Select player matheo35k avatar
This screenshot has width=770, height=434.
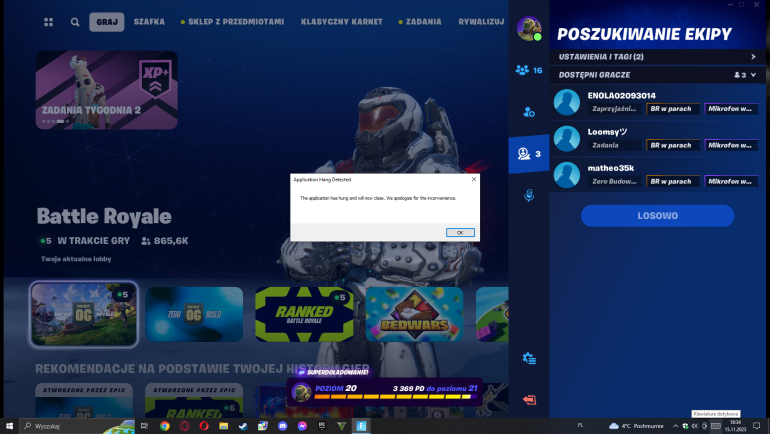pyautogui.click(x=567, y=175)
